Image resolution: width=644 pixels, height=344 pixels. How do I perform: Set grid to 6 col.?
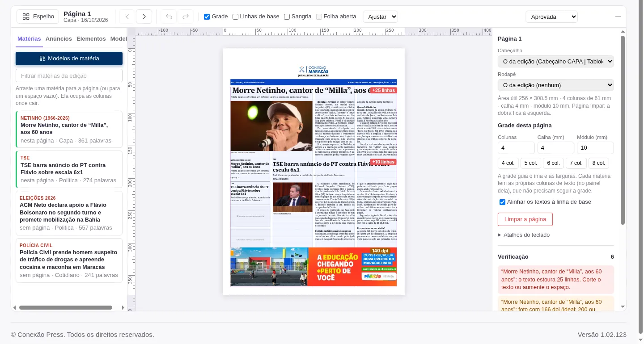[x=554, y=163]
